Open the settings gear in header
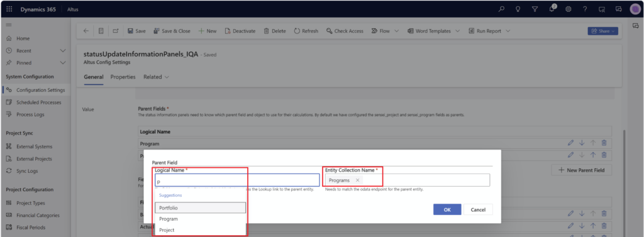Image resolution: width=644 pixels, height=237 pixels. [569, 9]
